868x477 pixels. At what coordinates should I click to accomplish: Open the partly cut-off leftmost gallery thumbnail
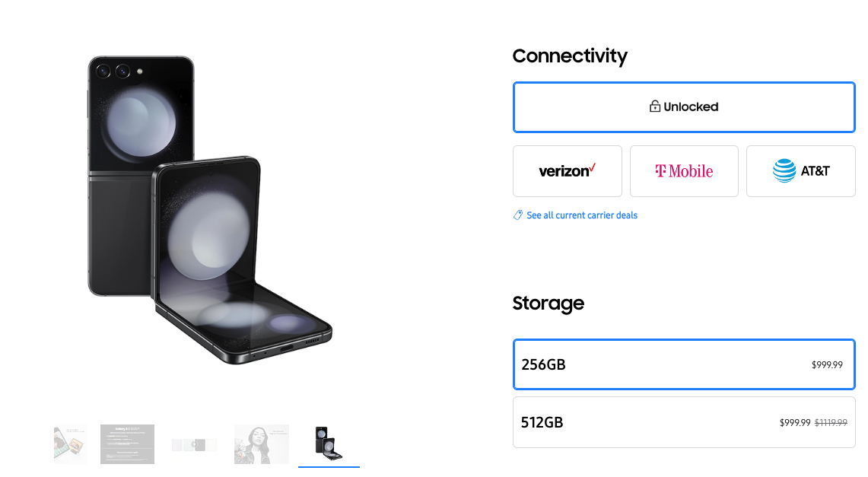(70, 444)
